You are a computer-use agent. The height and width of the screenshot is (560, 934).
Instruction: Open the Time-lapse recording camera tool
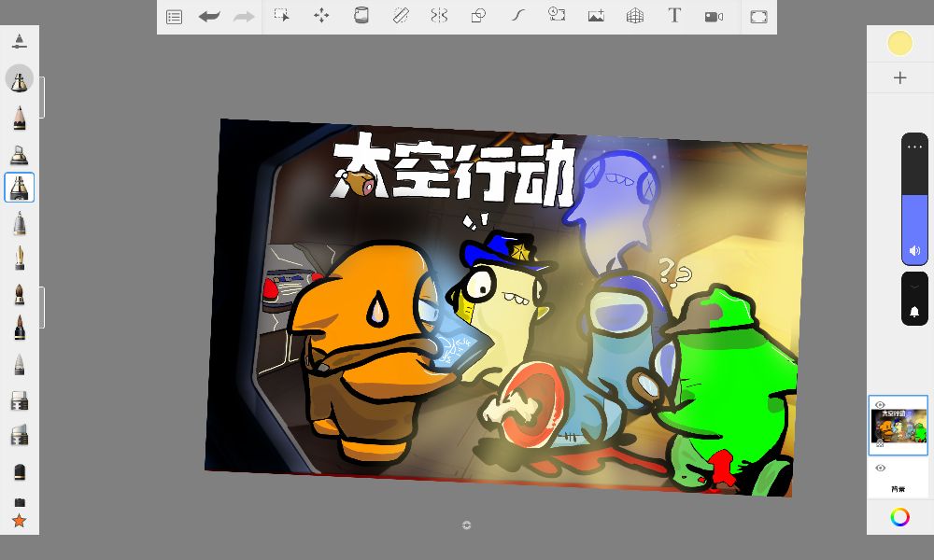[714, 16]
